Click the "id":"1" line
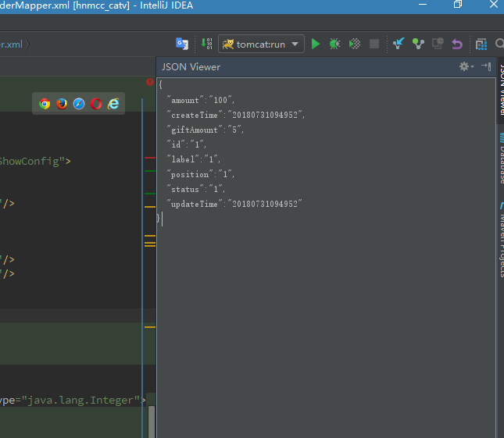Viewport: 504px width, 438px height. tap(187, 144)
